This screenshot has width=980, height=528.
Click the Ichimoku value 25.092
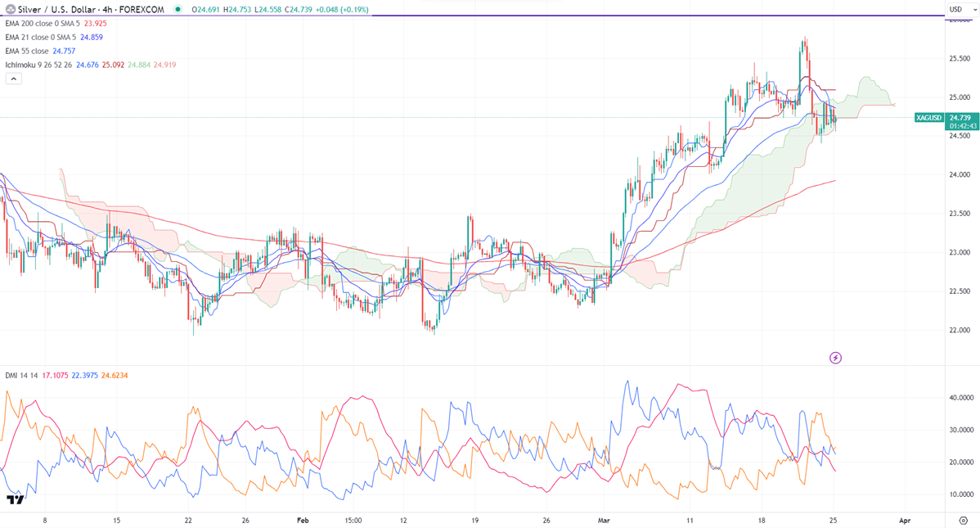point(113,65)
